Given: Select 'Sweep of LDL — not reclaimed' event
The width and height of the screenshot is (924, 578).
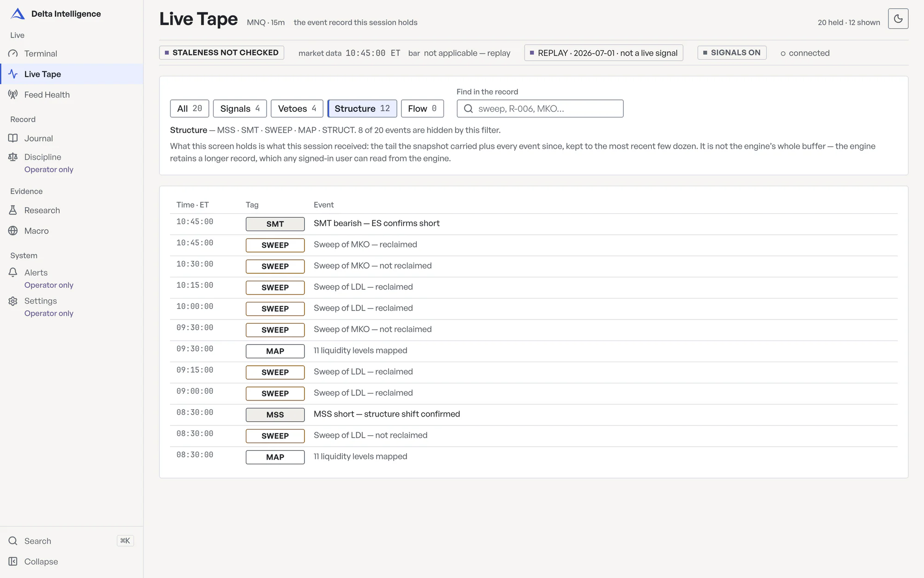Looking at the screenshot, I should tap(371, 435).
